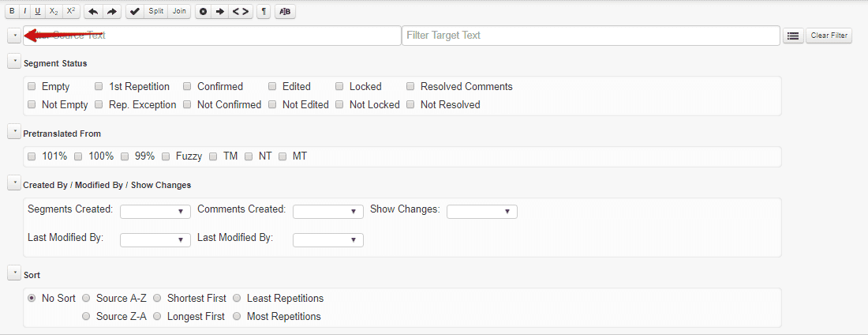Open the list icon beside Clear Filter
The width and height of the screenshot is (868, 335).
coord(793,36)
